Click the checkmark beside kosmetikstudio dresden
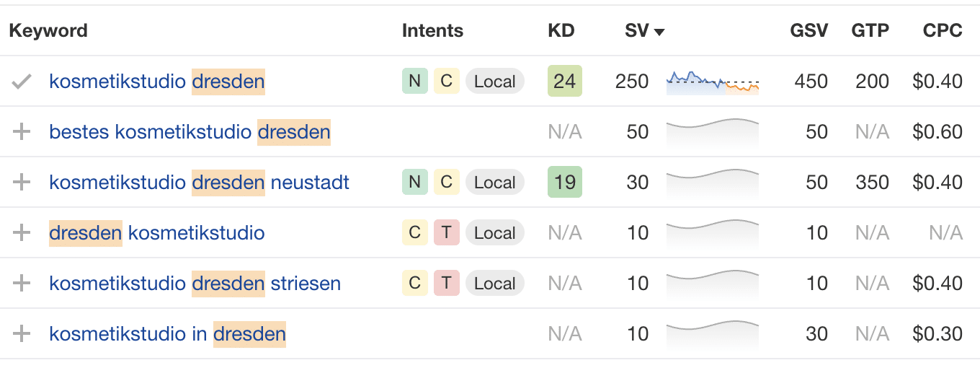980x368 pixels. pyautogui.click(x=22, y=82)
